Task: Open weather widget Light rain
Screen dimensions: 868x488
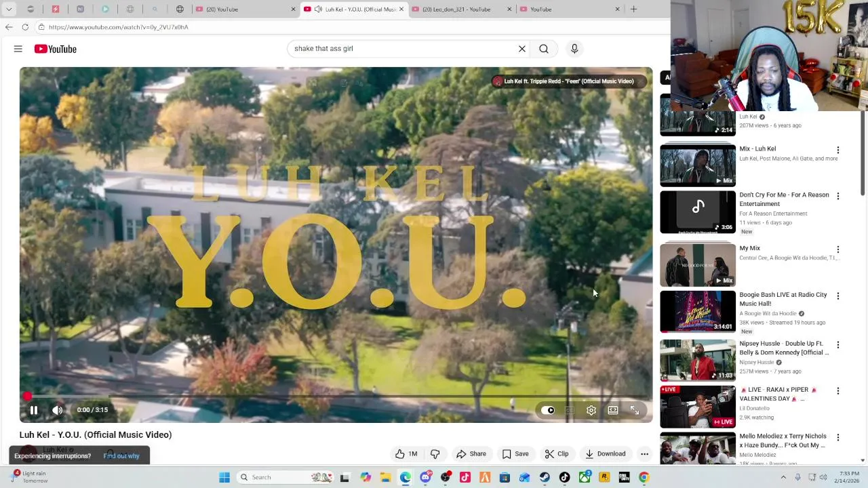Action: (x=30, y=477)
